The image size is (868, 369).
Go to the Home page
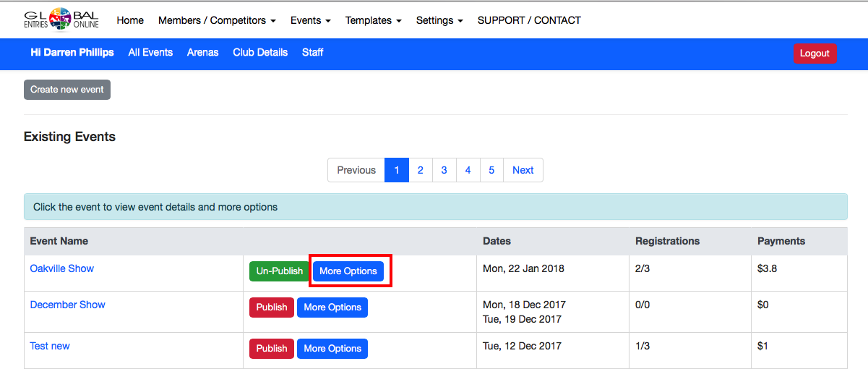click(x=130, y=20)
